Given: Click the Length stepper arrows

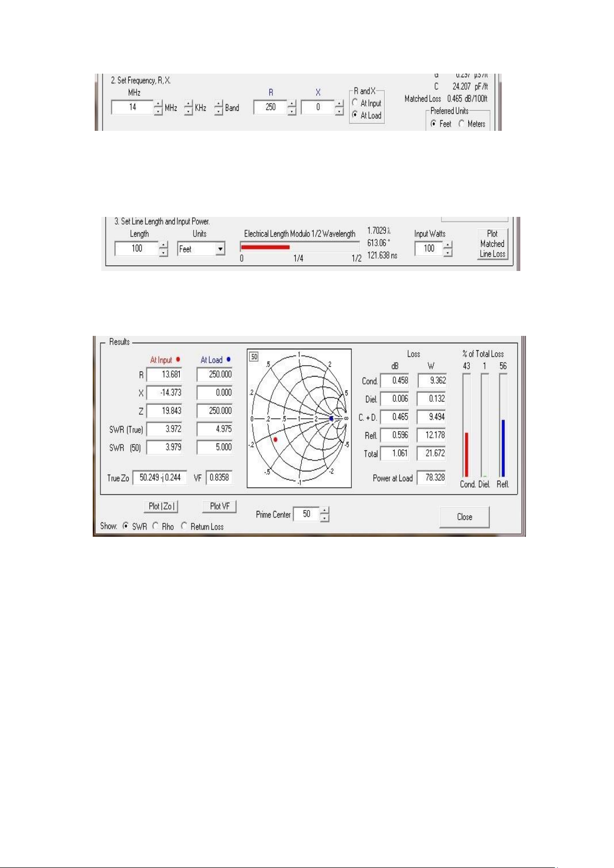Looking at the screenshot, I should pos(164,249).
